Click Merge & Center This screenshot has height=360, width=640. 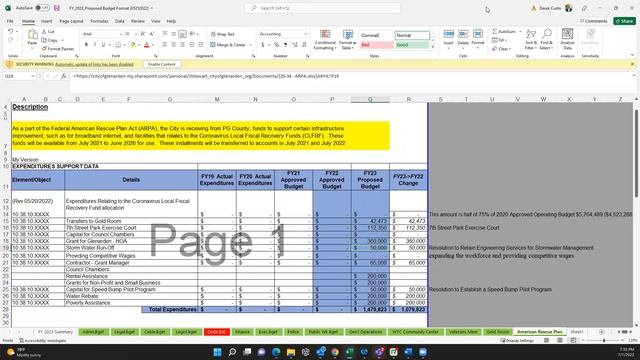tap(228, 45)
